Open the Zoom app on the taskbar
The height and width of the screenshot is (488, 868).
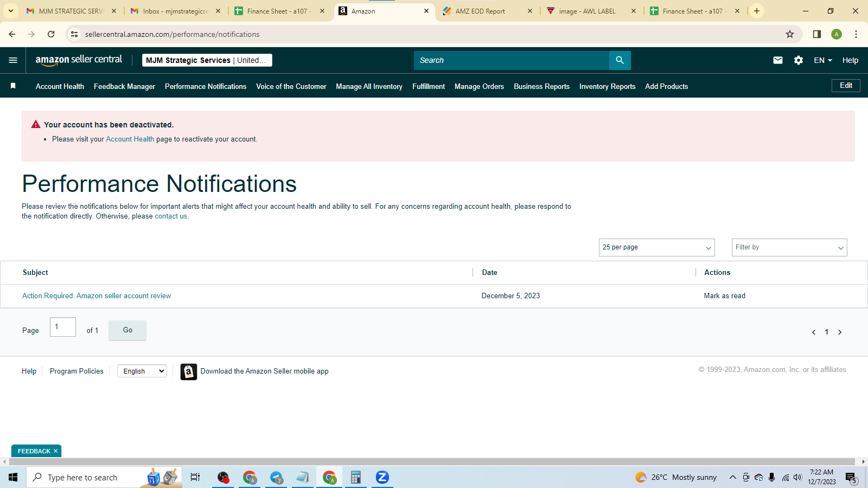(x=382, y=477)
